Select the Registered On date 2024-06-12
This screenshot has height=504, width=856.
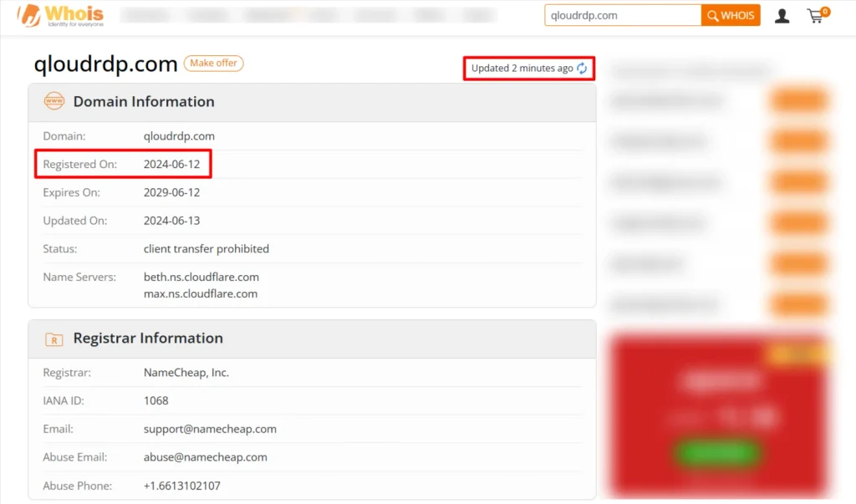click(171, 165)
